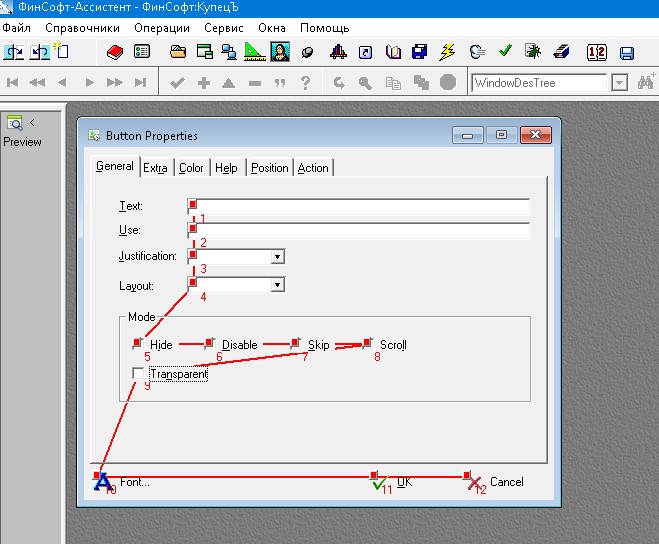Click the binoculars search icon

(x=646, y=83)
